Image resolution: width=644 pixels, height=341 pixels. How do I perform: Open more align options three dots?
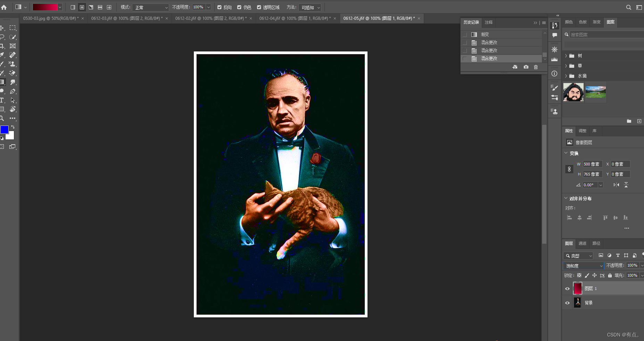point(627,228)
